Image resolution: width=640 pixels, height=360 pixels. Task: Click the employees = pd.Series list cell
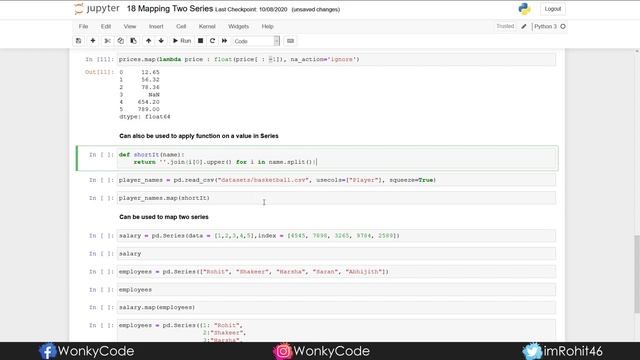click(336, 271)
